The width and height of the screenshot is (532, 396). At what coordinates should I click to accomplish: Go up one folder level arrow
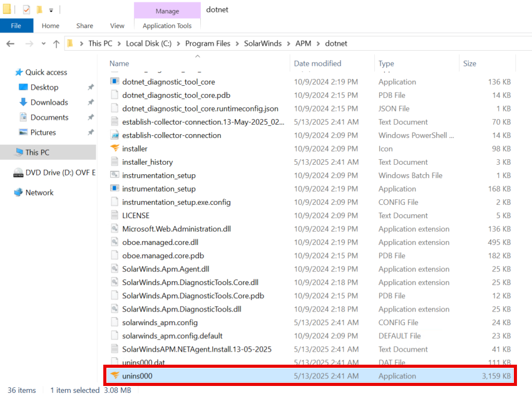click(x=56, y=44)
